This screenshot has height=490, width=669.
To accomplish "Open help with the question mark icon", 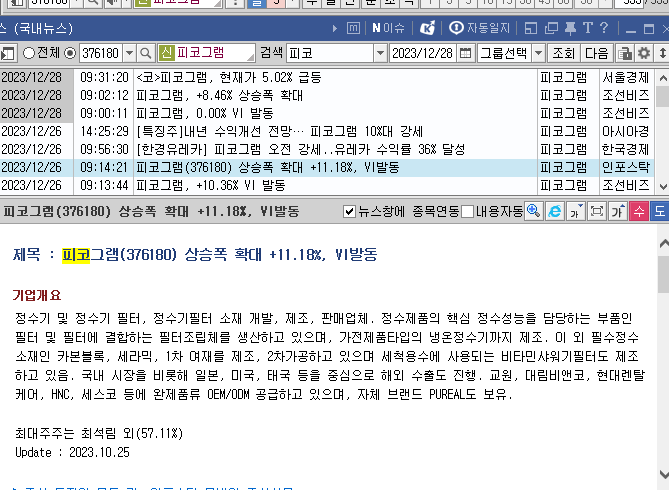I will point(604,28).
